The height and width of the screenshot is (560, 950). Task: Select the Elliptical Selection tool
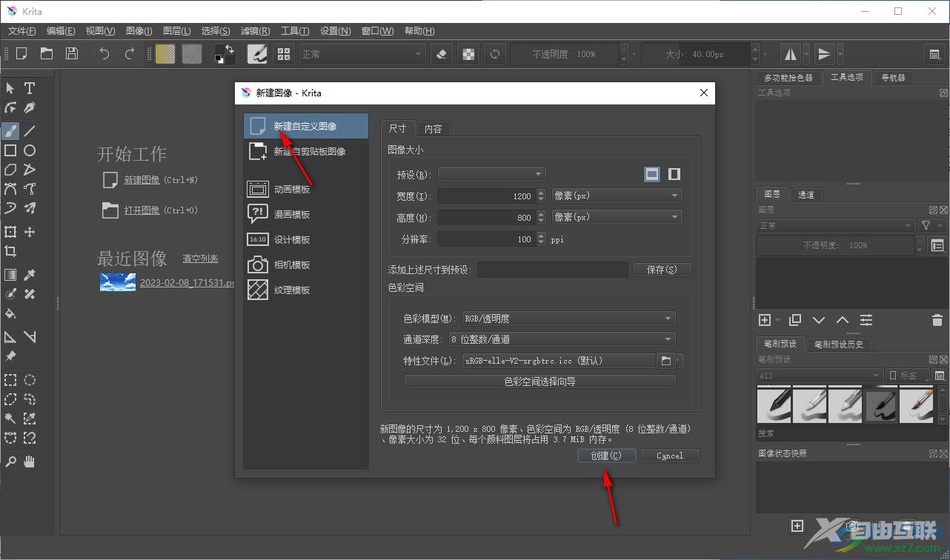point(30,380)
